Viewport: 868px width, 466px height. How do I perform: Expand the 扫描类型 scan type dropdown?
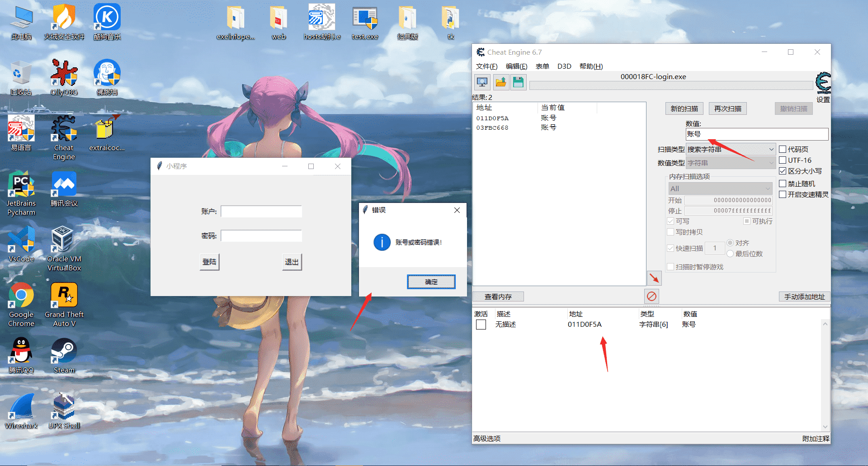click(x=731, y=149)
